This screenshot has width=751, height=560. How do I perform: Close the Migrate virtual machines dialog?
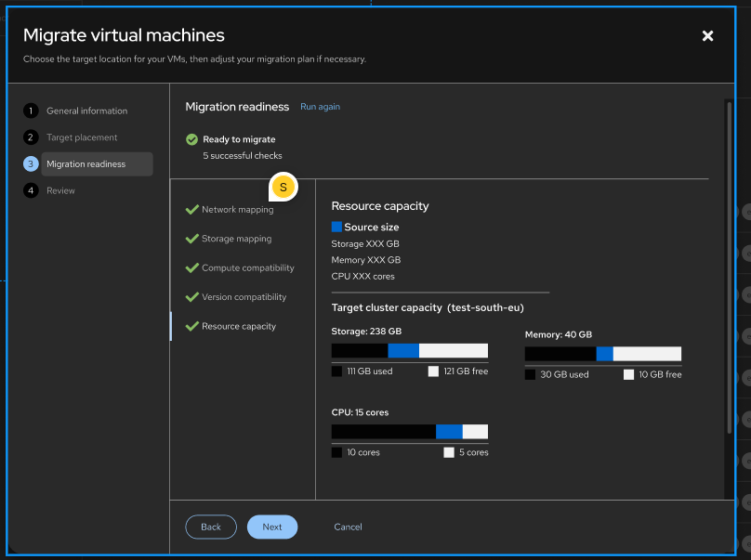707,36
